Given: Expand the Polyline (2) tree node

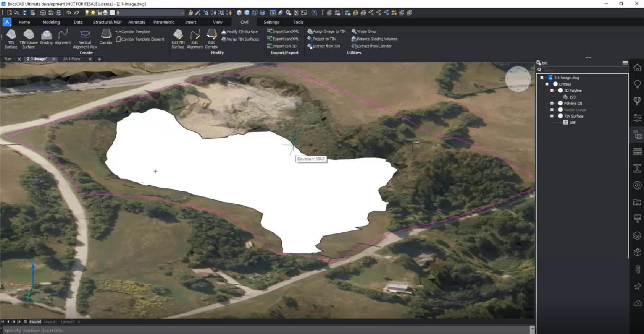Looking at the screenshot, I should (x=552, y=104).
